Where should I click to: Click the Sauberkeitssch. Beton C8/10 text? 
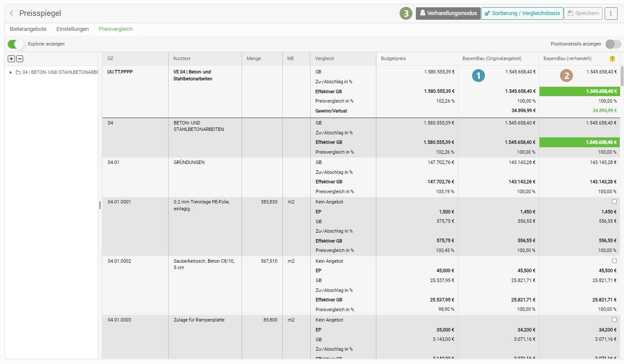click(x=204, y=264)
